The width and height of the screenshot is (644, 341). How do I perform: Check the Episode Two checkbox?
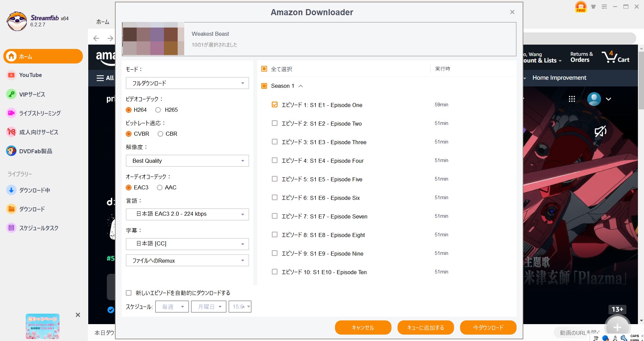(275, 123)
